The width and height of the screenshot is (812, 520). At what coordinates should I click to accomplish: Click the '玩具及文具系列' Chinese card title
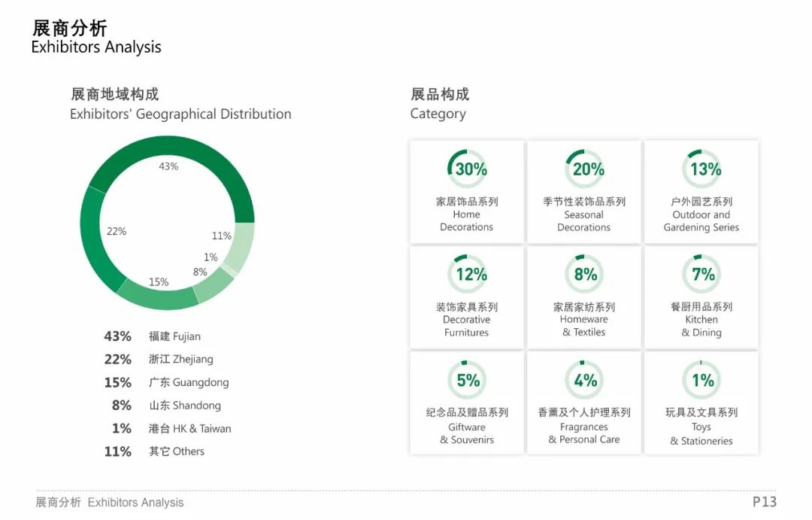pyautogui.click(x=701, y=412)
